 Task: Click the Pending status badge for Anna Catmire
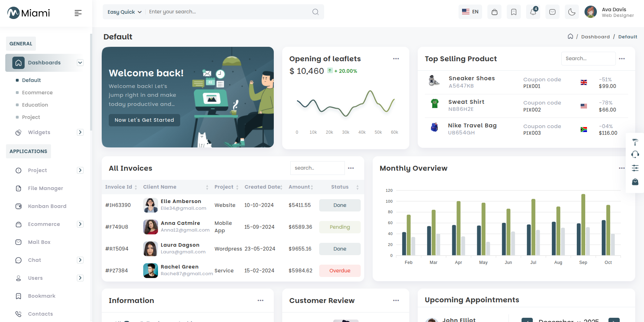pyautogui.click(x=340, y=227)
